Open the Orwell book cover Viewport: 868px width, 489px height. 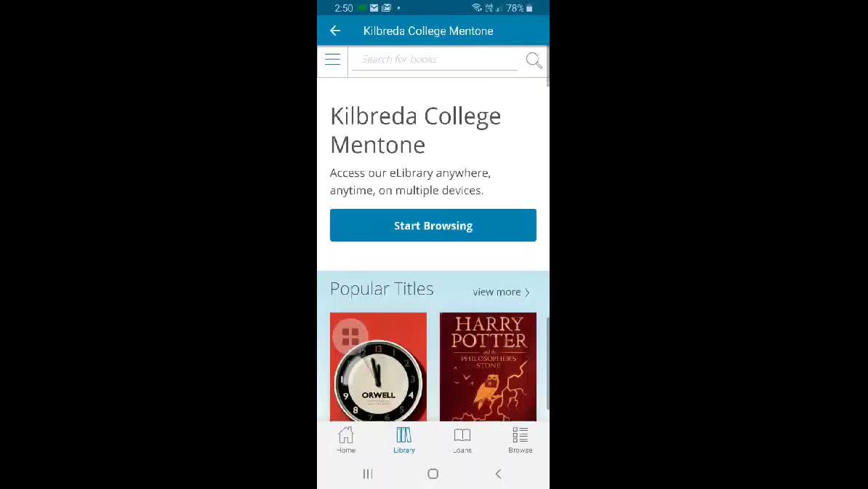(378, 367)
